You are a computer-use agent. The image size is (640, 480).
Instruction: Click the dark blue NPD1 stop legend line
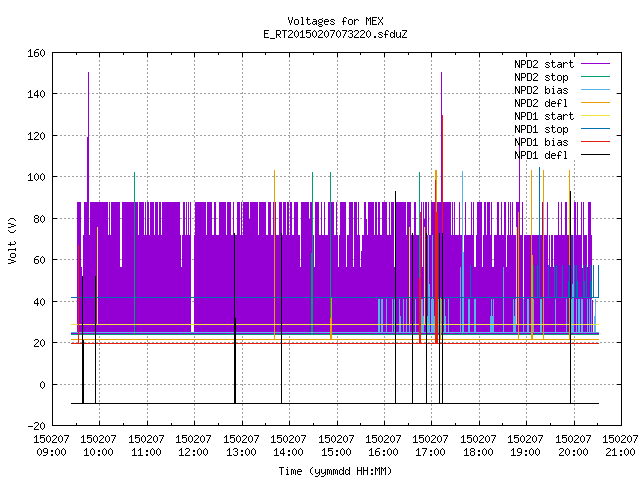click(596, 129)
